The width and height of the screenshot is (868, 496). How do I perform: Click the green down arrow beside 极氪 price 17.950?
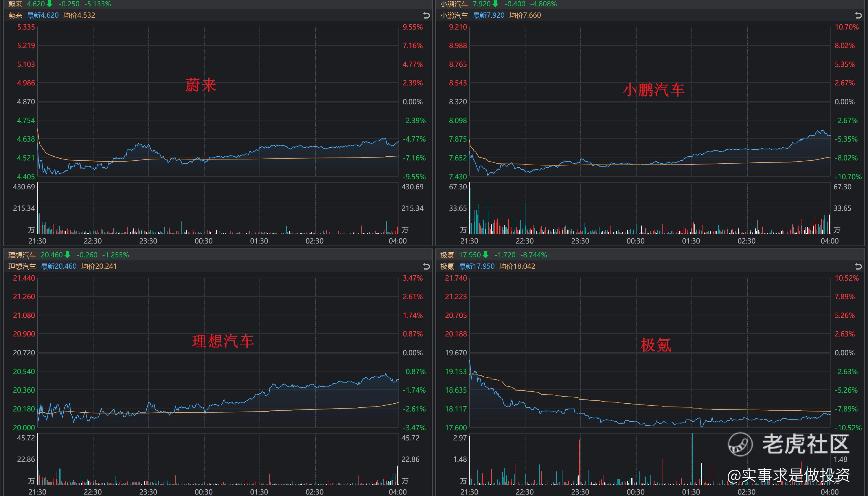coord(486,255)
